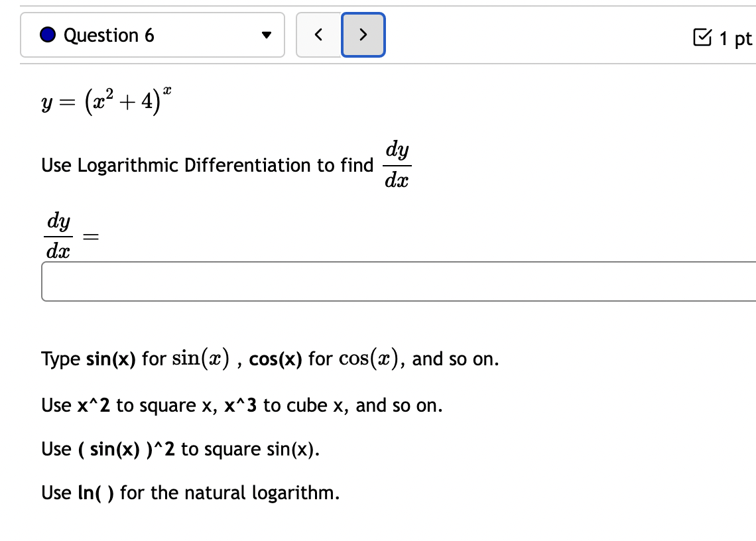Select the highlighted next-question arrow icon
The image size is (756, 541).
[363, 35]
